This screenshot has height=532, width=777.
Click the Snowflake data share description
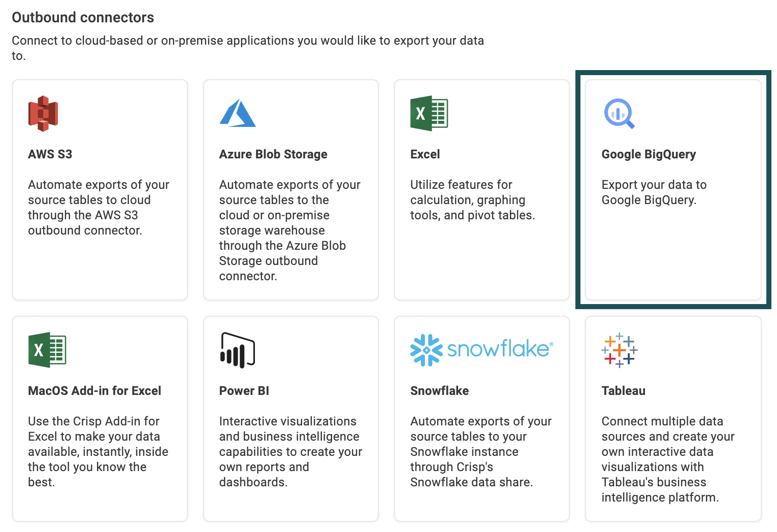click(481, 452)
